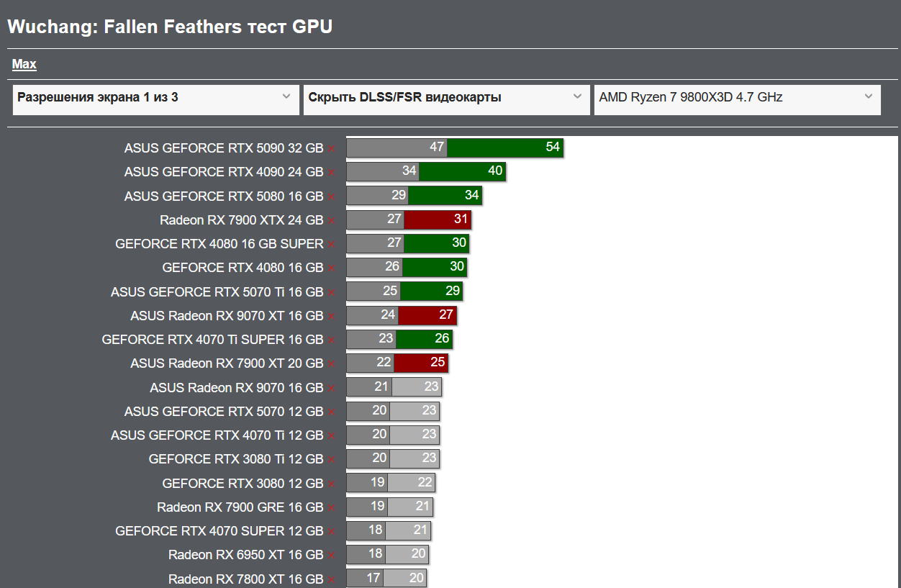901x588 pixels.
Task: Click the green 26 fps bar for RTX 4070 Ti SUPER
Action: (x=424, y=339)
